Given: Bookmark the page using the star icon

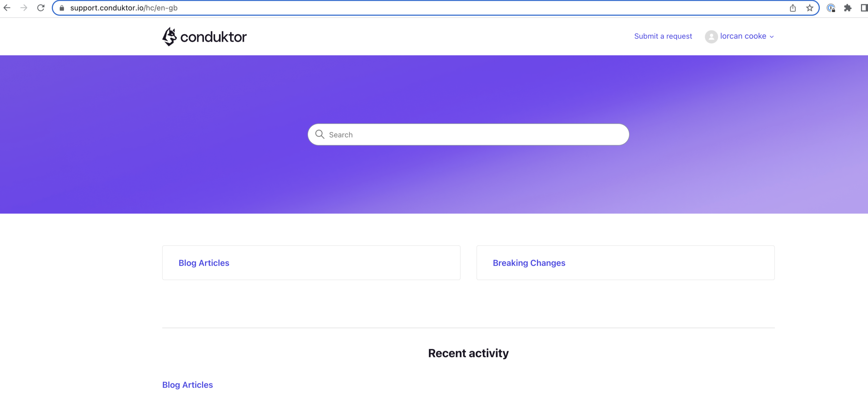Looking at the screenshot, I should [x=809, y=8].
